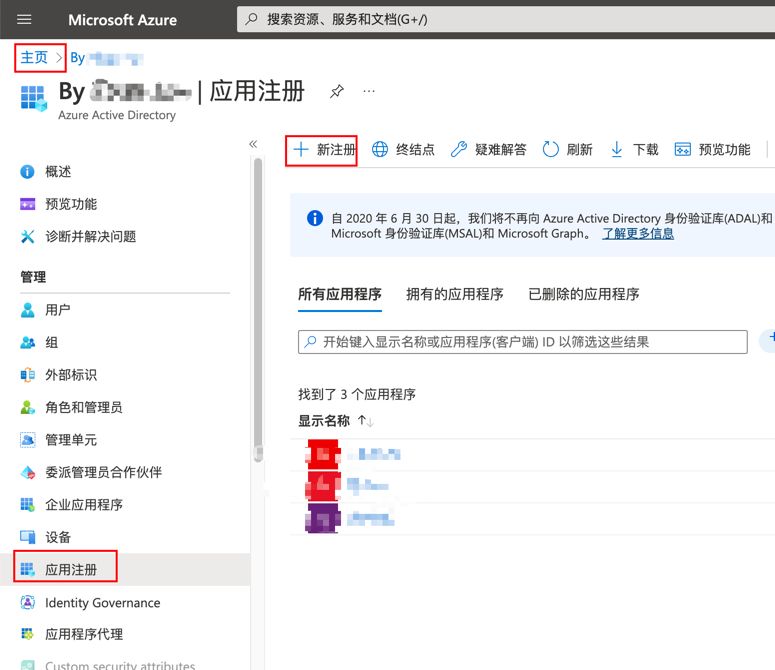Open 预览功能 in the toolbar
The height and width of the screenshot is (670, 775).
click(x=712, y=149)
